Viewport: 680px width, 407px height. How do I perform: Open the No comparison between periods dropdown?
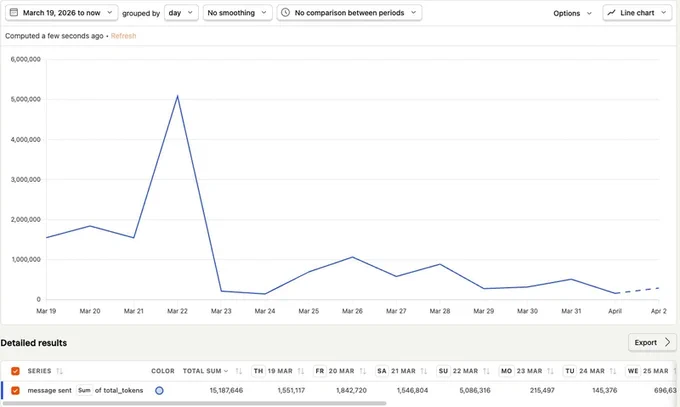[349, 13]
